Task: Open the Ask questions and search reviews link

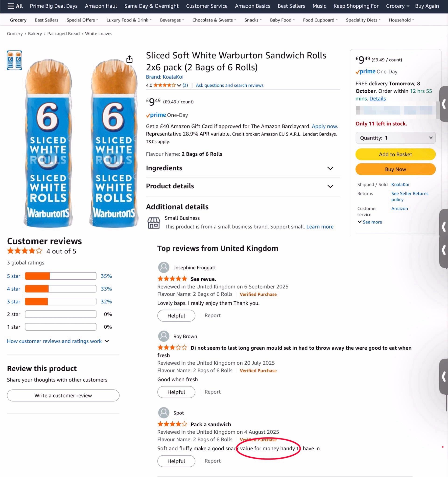Action: coord(230,85)
